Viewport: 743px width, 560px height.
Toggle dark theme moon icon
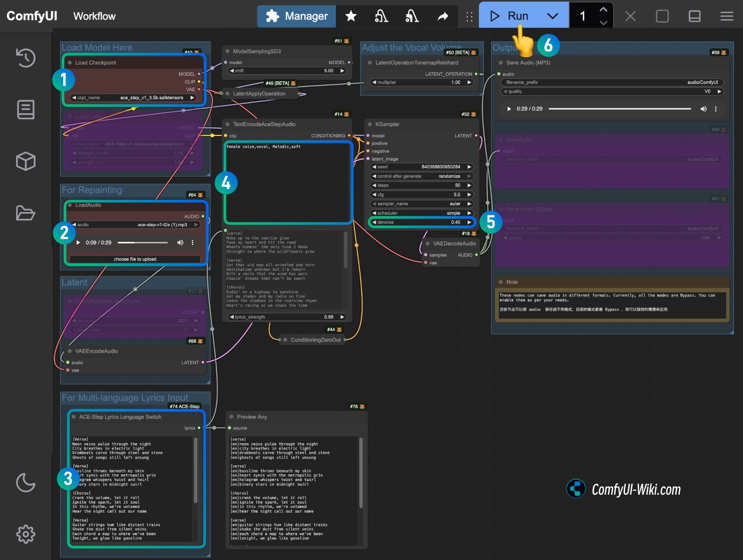tap(26, 482)
